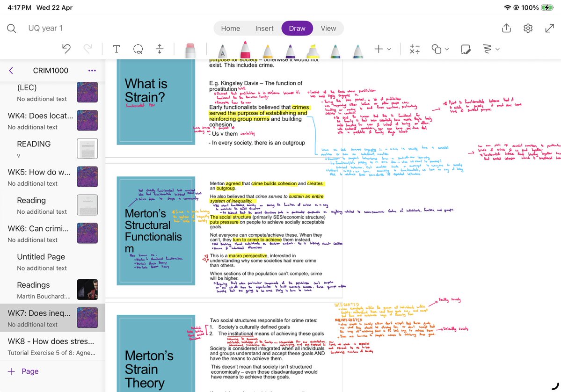This screenshot has height=392, width=561.
Task: Undo the last action
Action: (66, 49)
